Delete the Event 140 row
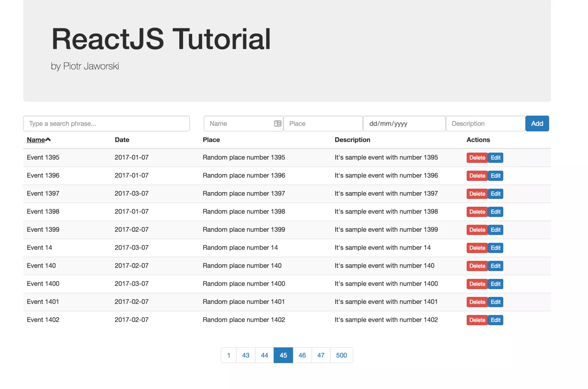 (477, 266)
